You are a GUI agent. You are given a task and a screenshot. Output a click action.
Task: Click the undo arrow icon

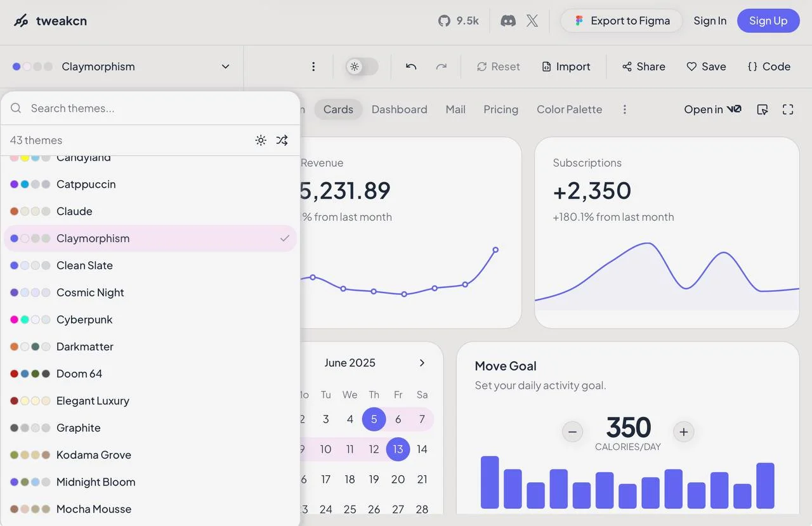(x=411, y=67)
